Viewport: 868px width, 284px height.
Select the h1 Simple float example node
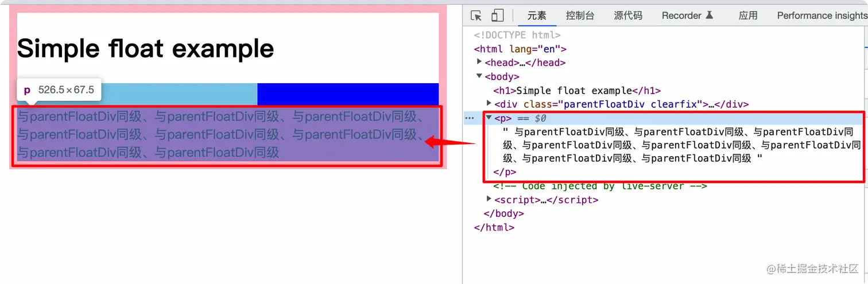click(x=577, y=91)
